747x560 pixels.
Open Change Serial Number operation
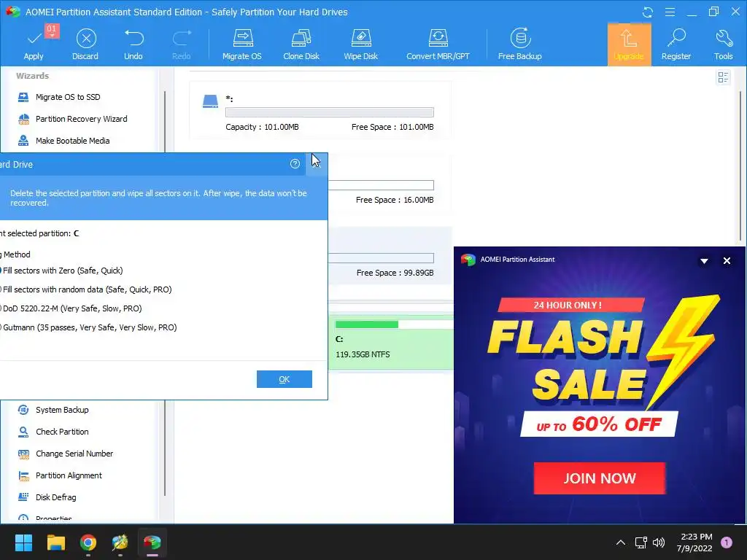[74, 454]
